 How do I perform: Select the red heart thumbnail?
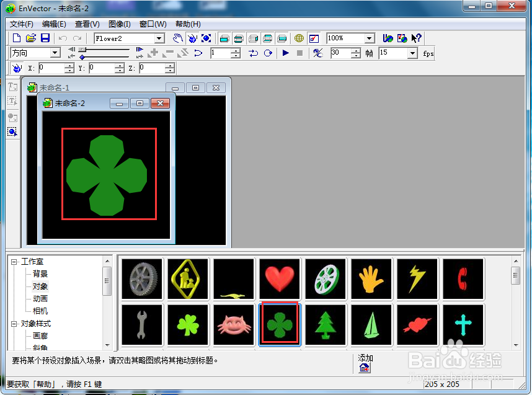pyautogui.click(x=280, y=279)
